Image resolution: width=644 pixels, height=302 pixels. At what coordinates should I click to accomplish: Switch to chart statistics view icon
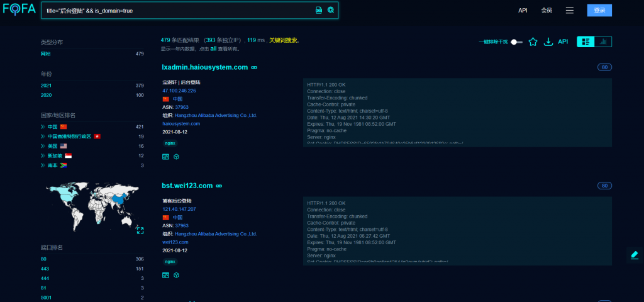(x=603, y=42)
